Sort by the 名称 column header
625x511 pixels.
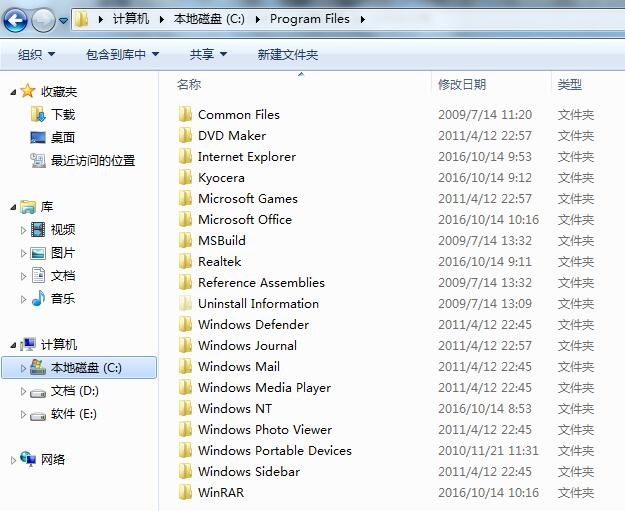pyautogui.click(x=189, y=85)
